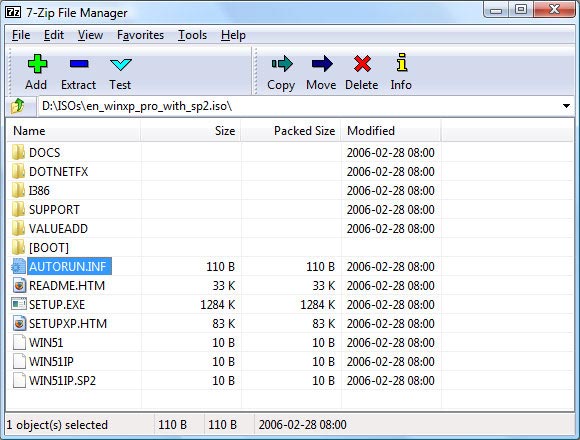Click SETUP.EXE size 1284 K
Image resolution: width=580 pixels, height=440 pixels.
(x=218, y=304)
